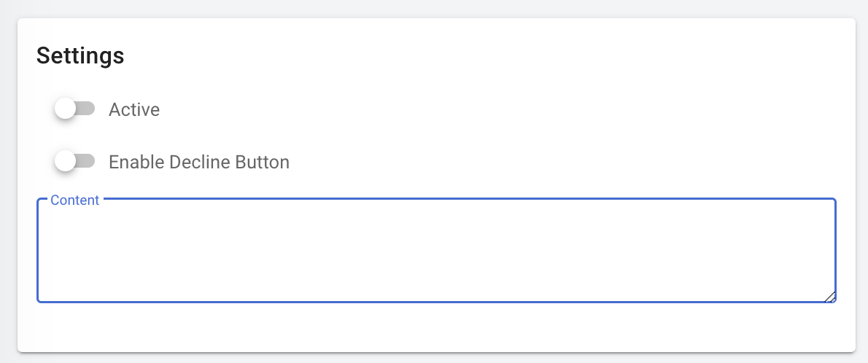
Task: Click the diagonal resize corner icon
Action: [x=830, y=297]
